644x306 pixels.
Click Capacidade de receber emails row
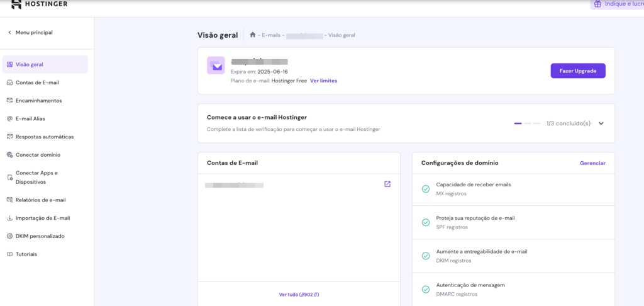(513, 189)
